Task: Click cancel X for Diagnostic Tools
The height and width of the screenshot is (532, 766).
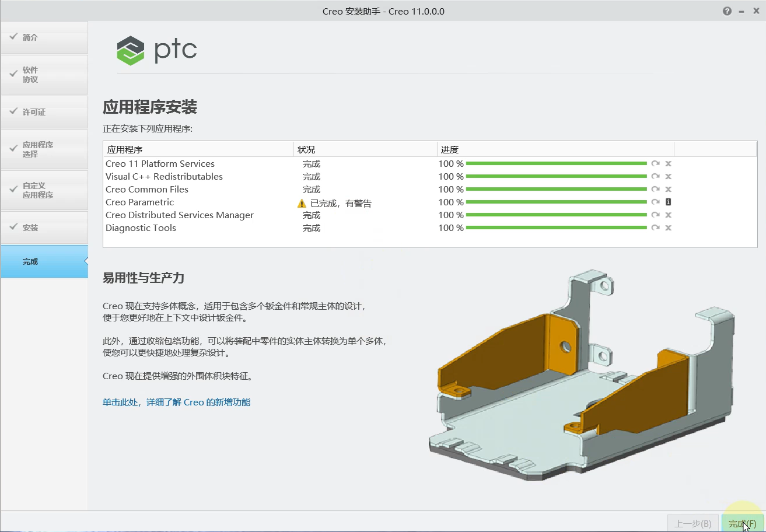Action: 669,228
